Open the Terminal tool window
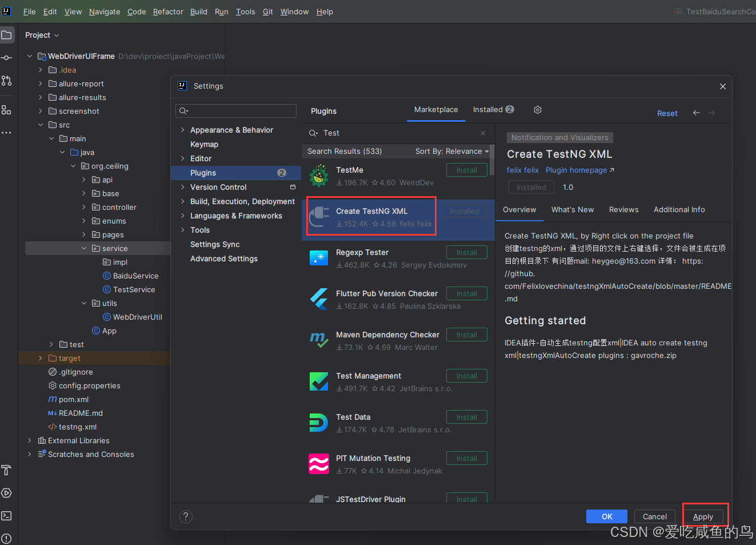756x545 pixels. (7, 516)
